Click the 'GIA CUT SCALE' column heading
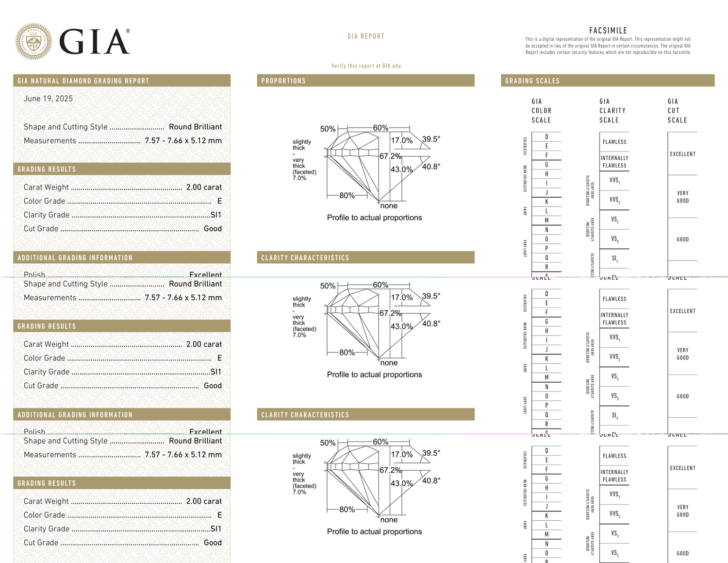728x563 pixels. 677,111
